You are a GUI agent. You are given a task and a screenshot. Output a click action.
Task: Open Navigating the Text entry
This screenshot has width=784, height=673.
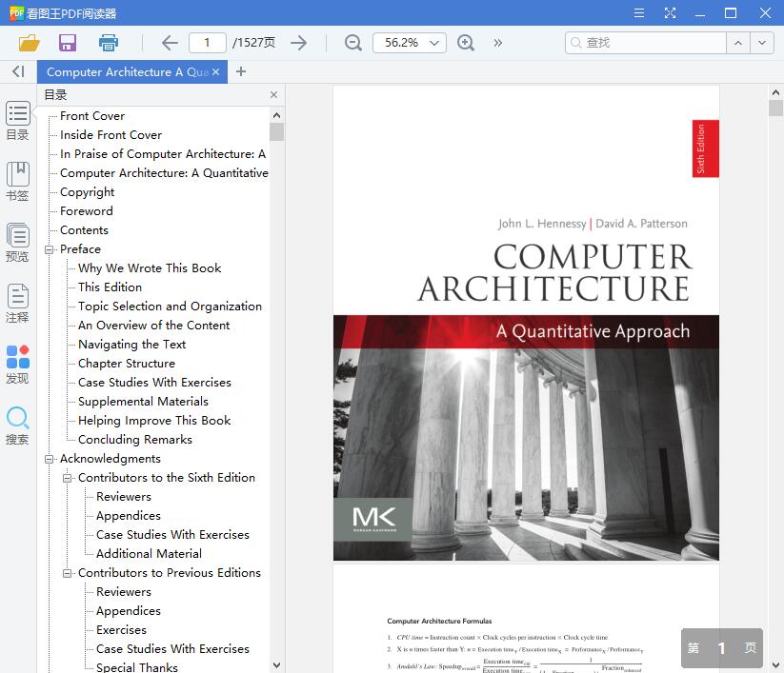[x=131, y=345]
